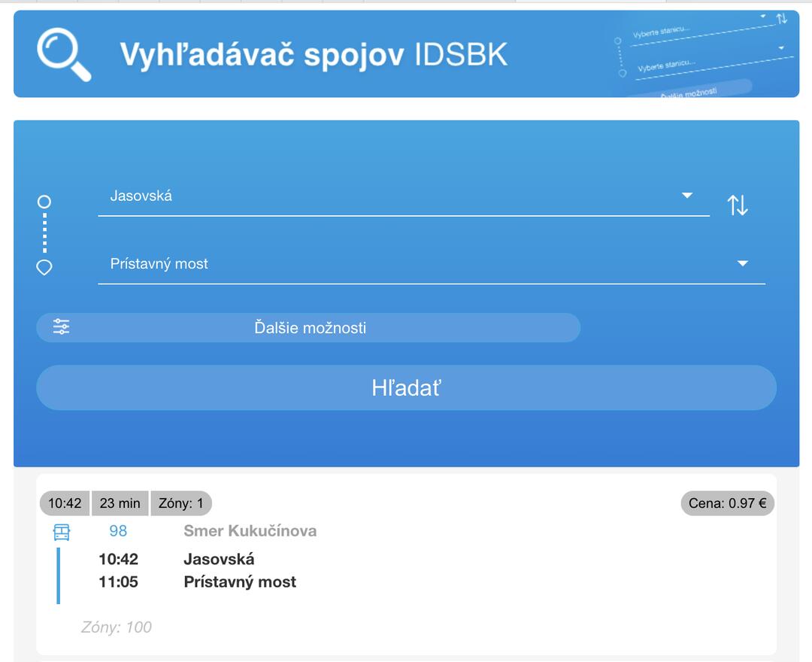Image resolution: width=812 pixels, height=662 pixels.
Task: Open the Jasovská dropdown arrow
Action: (x=686, y=196)
